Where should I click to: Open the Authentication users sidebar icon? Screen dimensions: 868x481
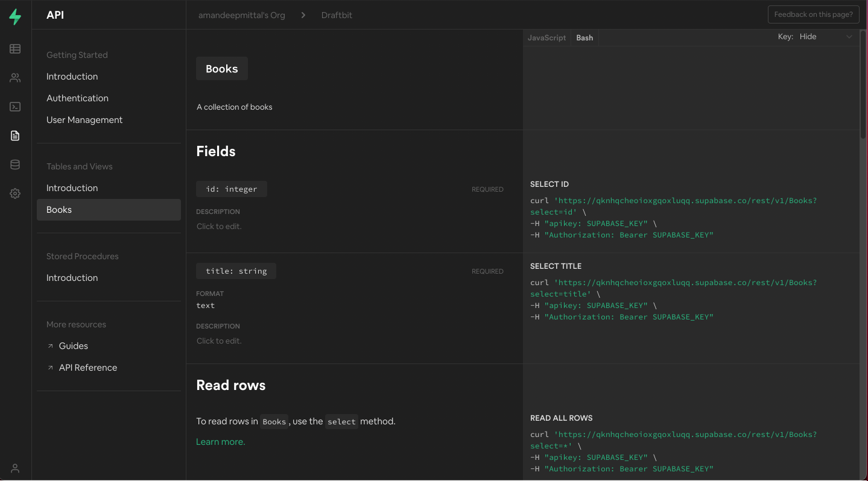point(15,78)
